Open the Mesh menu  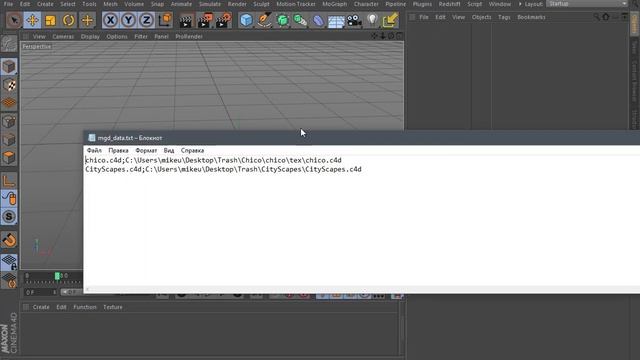110,4
